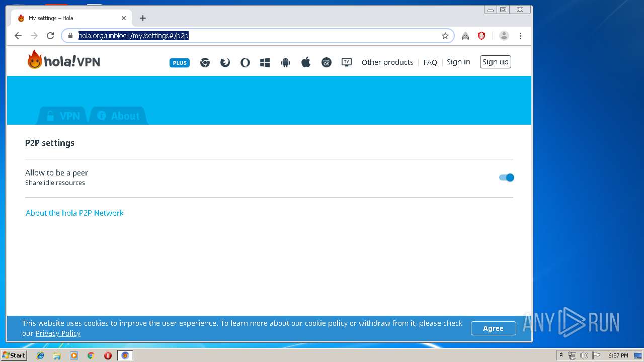This screenshot has width=644, height=362.
Task: Open media player from taskbar
Action: (74, 355)
